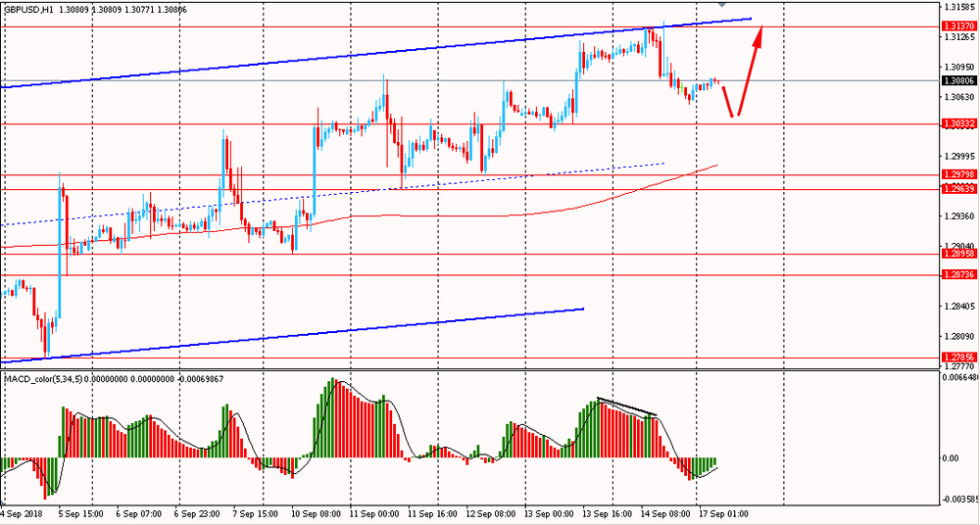Click the MACD -0.003585 scale value

(961, 501)
